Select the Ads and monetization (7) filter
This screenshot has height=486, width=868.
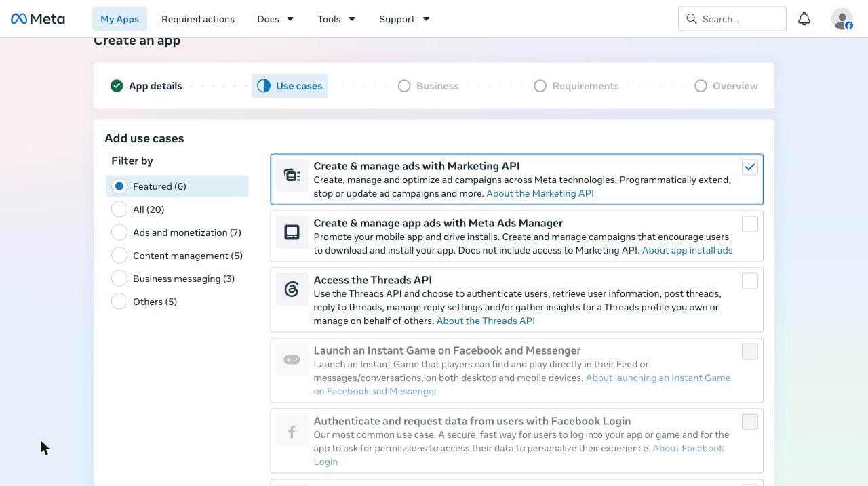(177, 232)
